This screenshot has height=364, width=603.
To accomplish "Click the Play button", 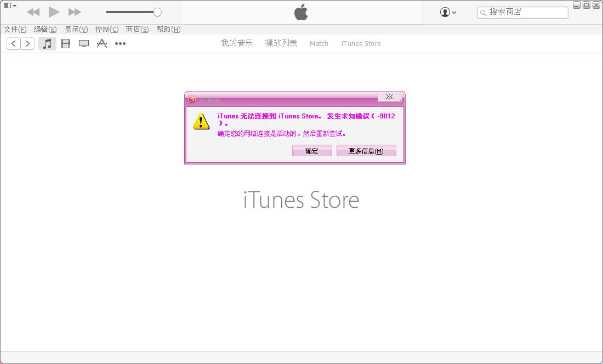I will 54,12.
